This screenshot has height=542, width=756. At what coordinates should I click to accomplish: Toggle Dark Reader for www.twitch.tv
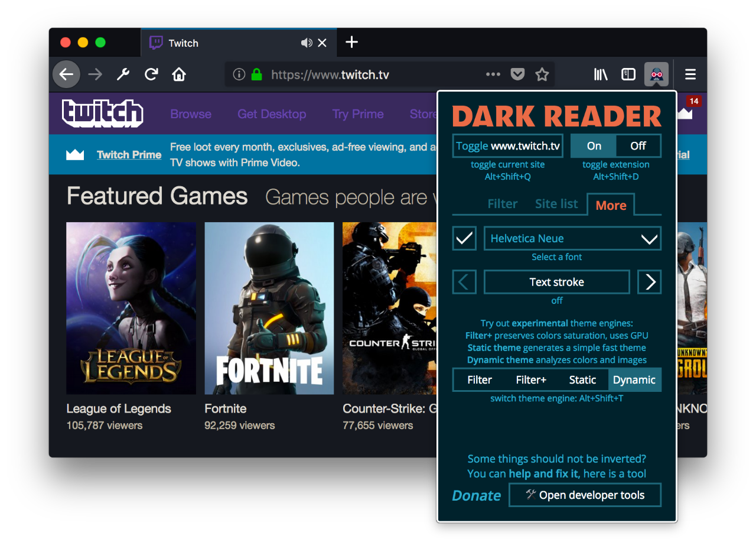pos(507,146)
